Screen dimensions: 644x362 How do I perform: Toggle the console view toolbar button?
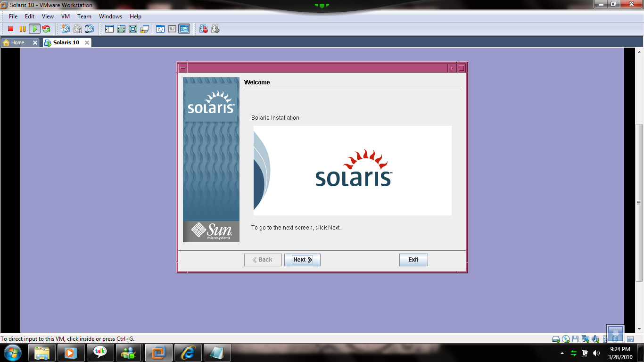[x=184, y=29]
